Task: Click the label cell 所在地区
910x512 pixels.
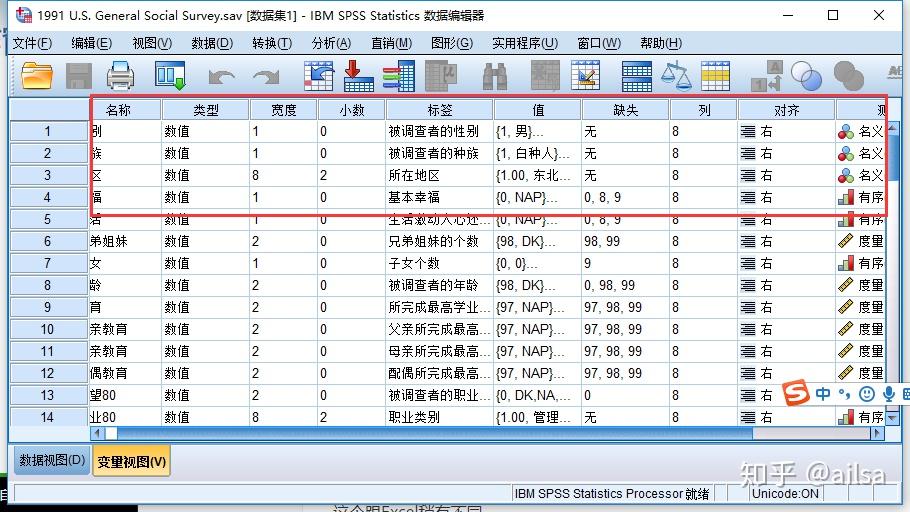Action: pyautogui.click(x=439, y=175)
